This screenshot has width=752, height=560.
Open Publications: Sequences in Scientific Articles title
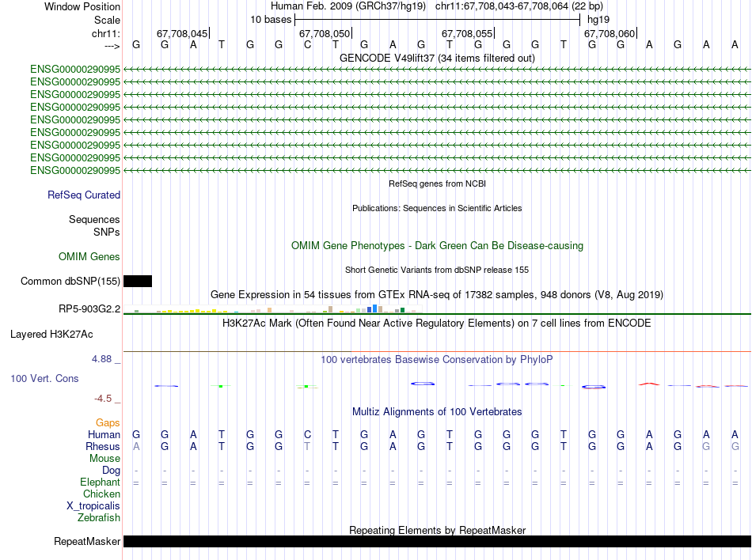tap(437, 208)
